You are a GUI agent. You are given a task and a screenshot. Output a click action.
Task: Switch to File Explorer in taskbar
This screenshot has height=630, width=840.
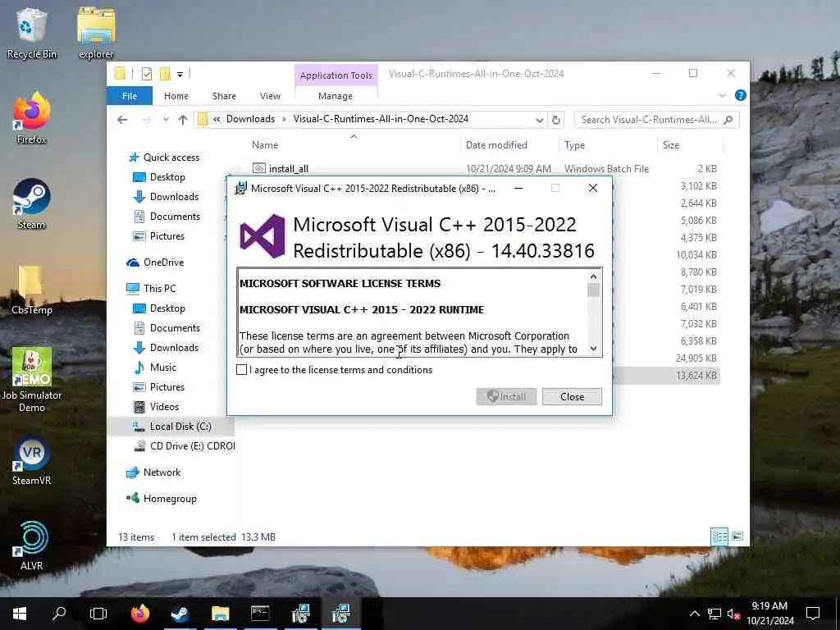coord(220,614)
